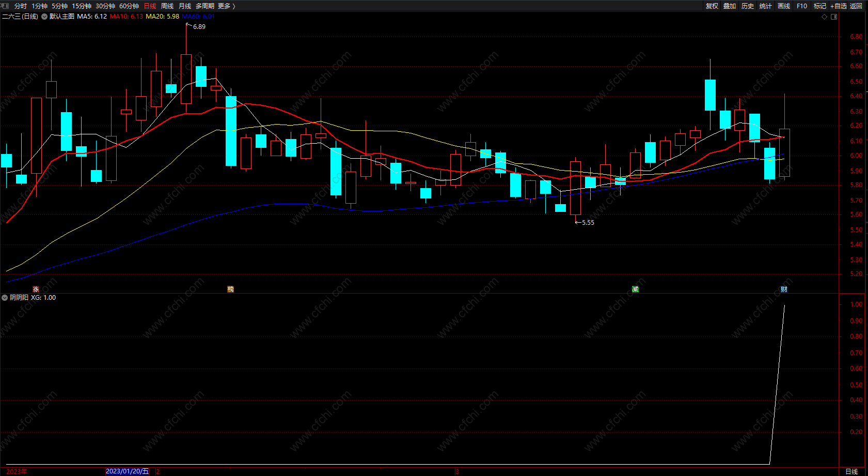Click the 二六三(日线) stock title

point(20,17)
